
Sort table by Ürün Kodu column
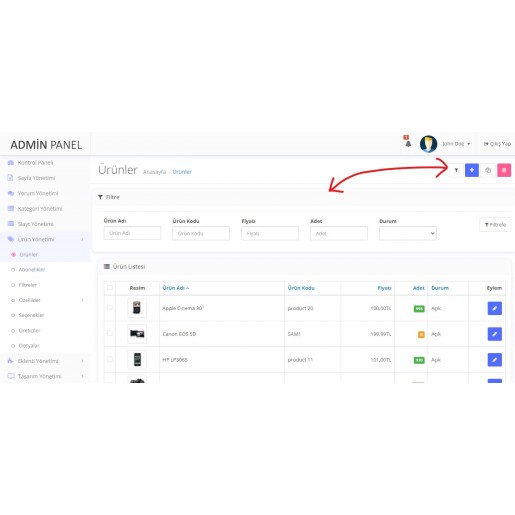click(301, 288)
